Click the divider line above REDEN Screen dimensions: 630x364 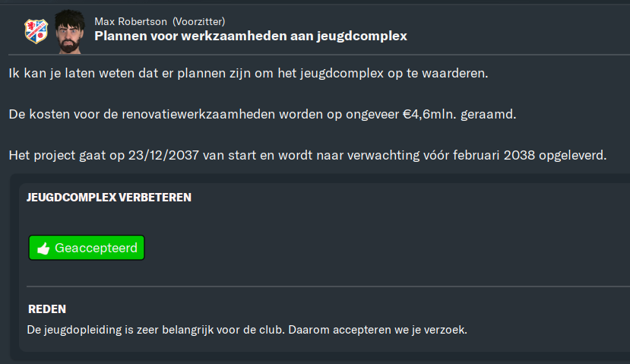click(328, 286)
